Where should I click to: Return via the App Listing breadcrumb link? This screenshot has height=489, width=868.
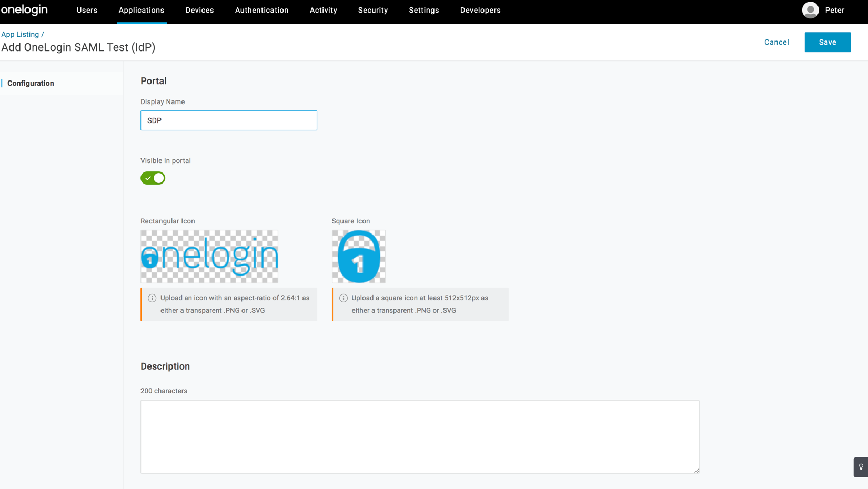pos(19,34)
